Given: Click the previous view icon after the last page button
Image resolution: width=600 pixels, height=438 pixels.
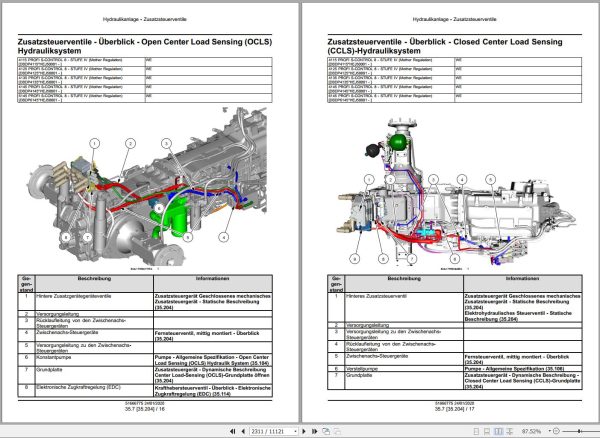Looking at the screenshot, I should 326,431.
